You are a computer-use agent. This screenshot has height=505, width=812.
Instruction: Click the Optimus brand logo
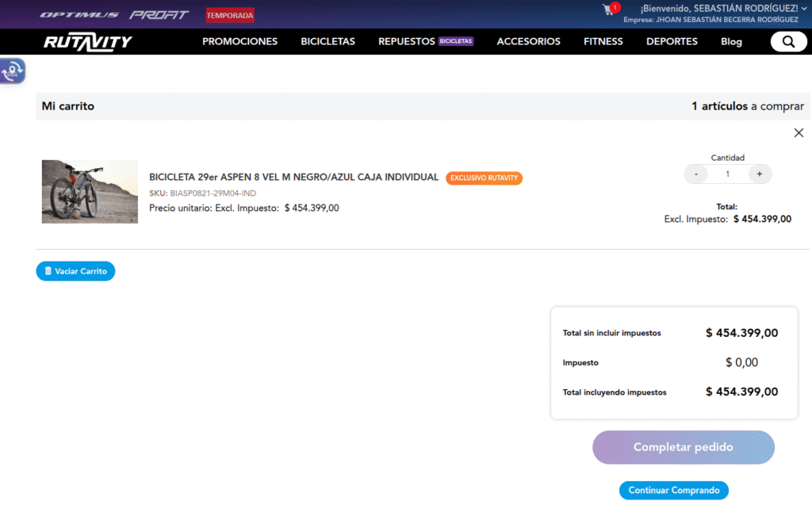(x=79, y=15)
